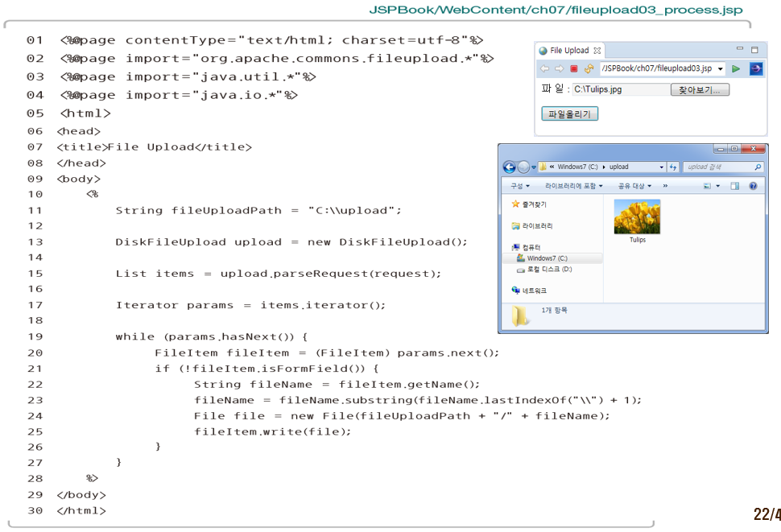781x532 pixels.
Task: Click the Explorer forward button
Action: tap(523, 167)
